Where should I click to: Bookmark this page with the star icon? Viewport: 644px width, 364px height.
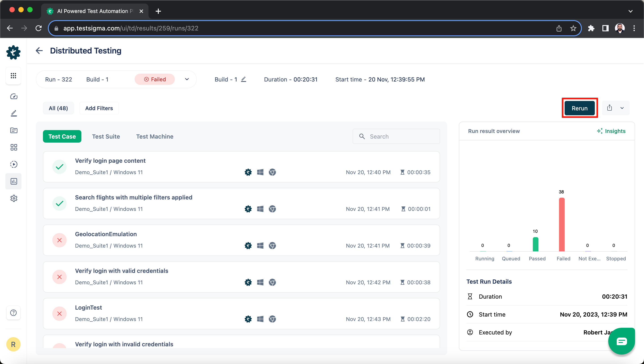point(573,28)
